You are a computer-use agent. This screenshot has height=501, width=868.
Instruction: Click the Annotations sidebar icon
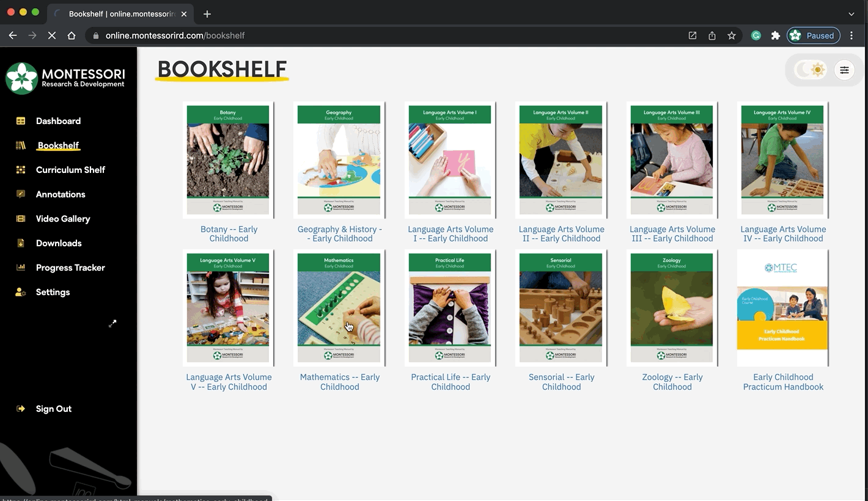tap(21, 194)
